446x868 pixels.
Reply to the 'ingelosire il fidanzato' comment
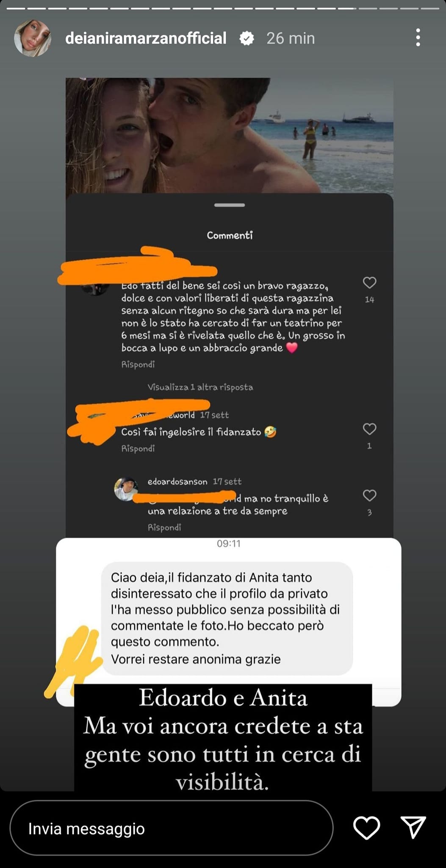(x=138, y=448)
